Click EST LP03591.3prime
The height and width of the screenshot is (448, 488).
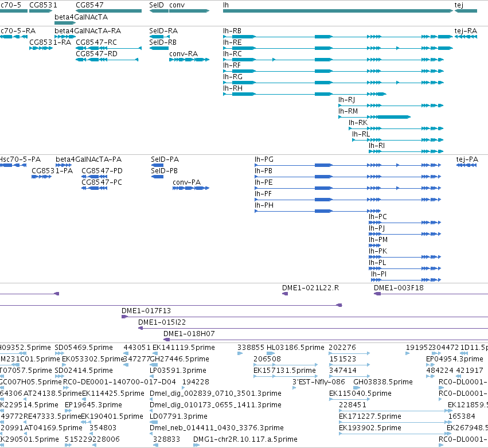tap(178, 371)
